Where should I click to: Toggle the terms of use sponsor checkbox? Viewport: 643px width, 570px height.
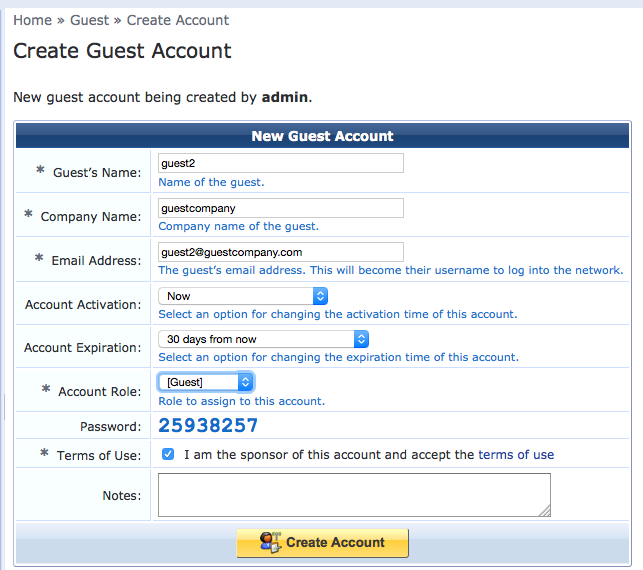pos(168,455)
